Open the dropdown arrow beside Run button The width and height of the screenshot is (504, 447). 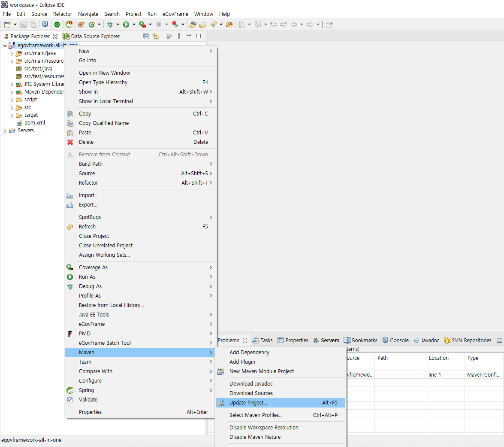click(134, 24)
